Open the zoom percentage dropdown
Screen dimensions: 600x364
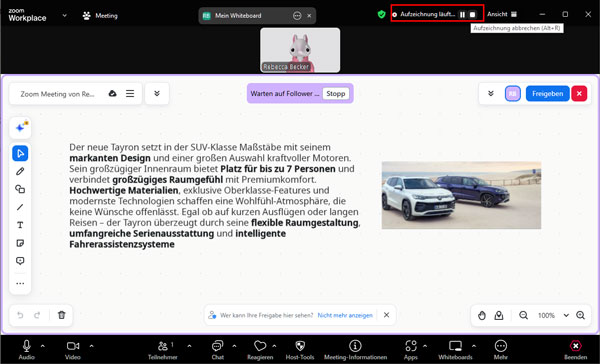566,315
